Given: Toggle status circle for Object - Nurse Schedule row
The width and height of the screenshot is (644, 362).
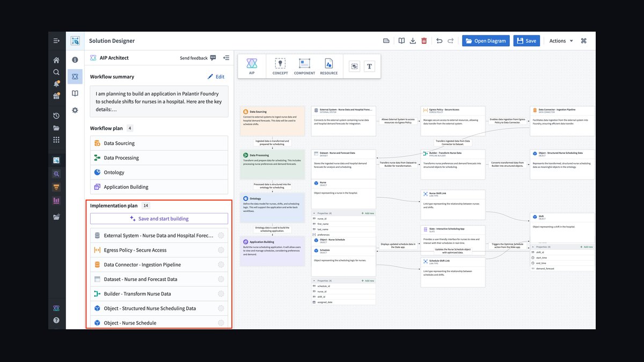Looking at the screenshot, I should [221, 322].
